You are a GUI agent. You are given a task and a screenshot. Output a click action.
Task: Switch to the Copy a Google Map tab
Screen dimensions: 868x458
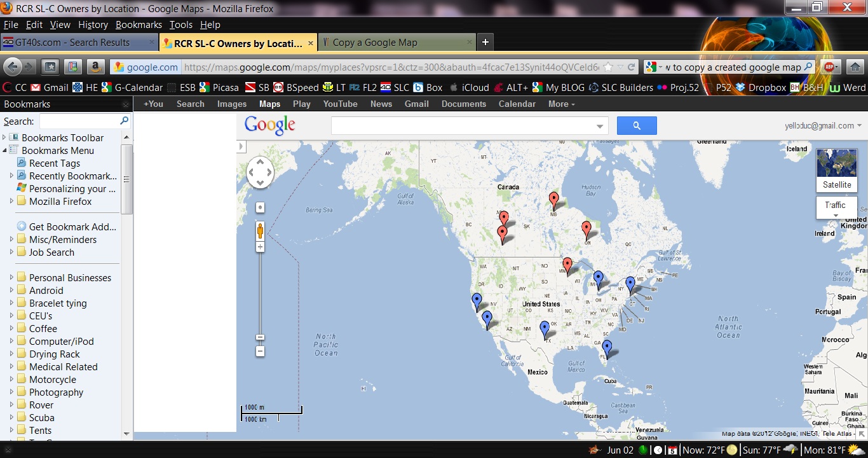click(397, 43)
